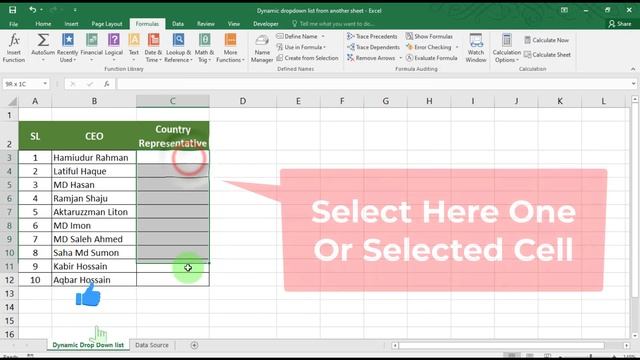This screenshot has height=360, width=640.
Task: Switch to the View tab
Action: point(234,24)
